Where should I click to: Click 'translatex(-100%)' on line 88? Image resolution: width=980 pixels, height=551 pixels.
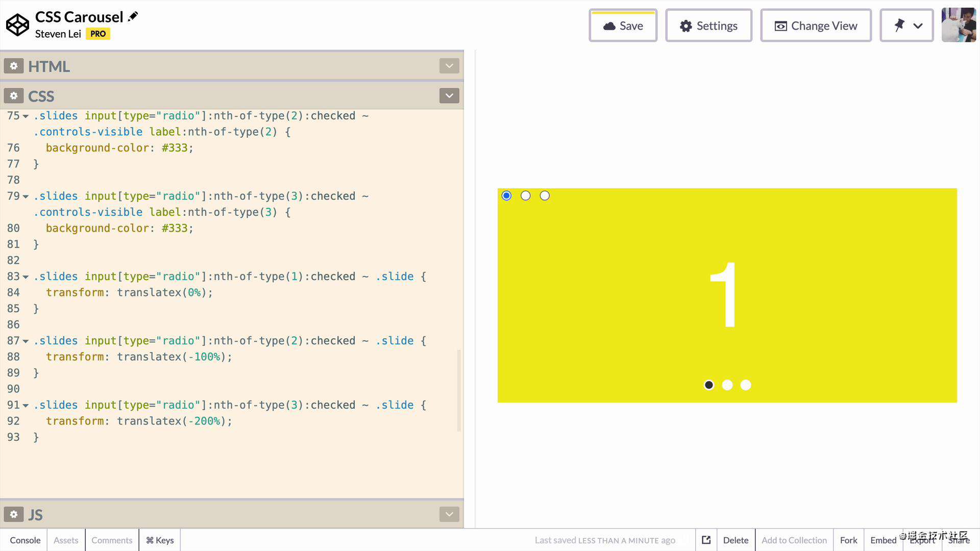click(171, 357)
